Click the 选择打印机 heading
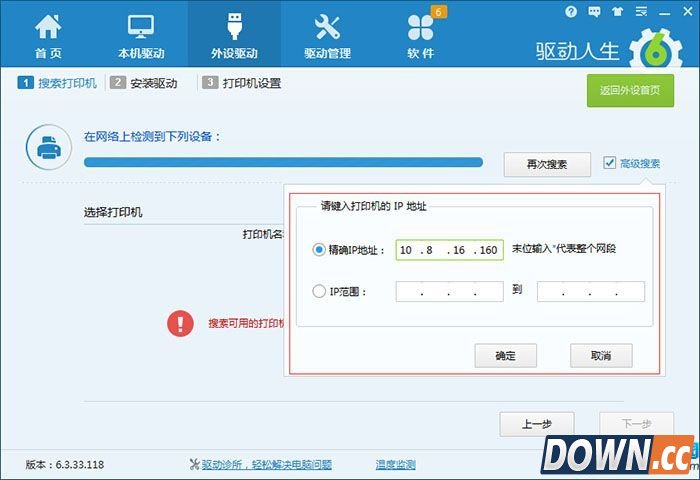Viewport: 700px width, 480px height. click(113, 212)
